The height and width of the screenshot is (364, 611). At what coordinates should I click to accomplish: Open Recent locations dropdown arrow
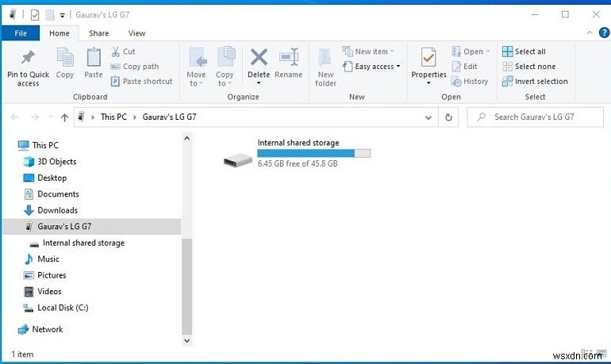tap(50, 117)
